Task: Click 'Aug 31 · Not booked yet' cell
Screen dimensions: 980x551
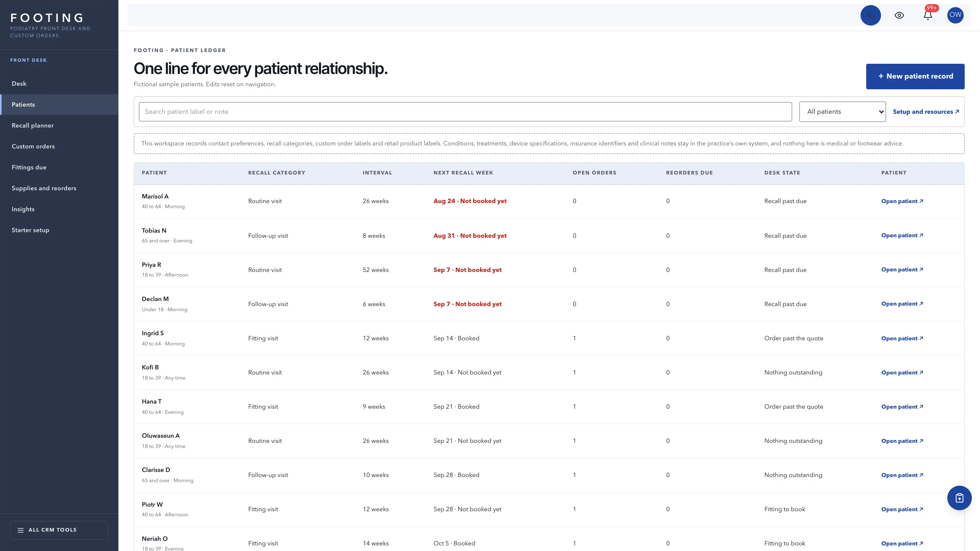Action: 470,236
